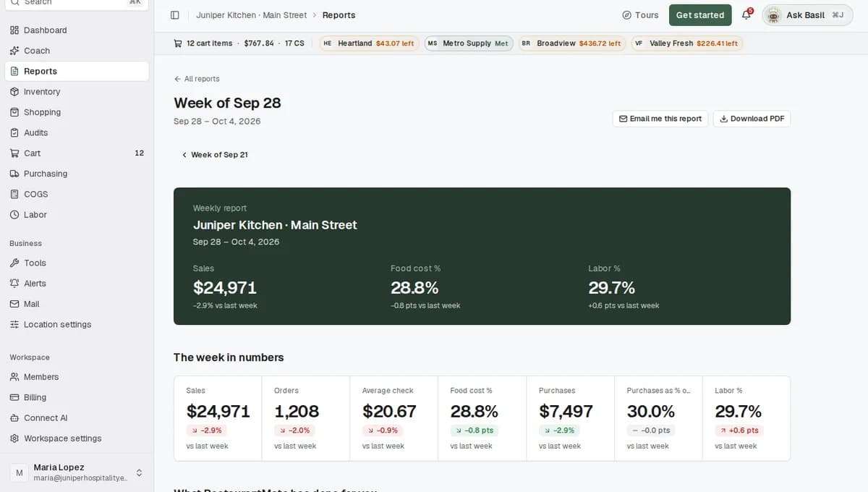Click The week in numbers heading

[229, 357]
